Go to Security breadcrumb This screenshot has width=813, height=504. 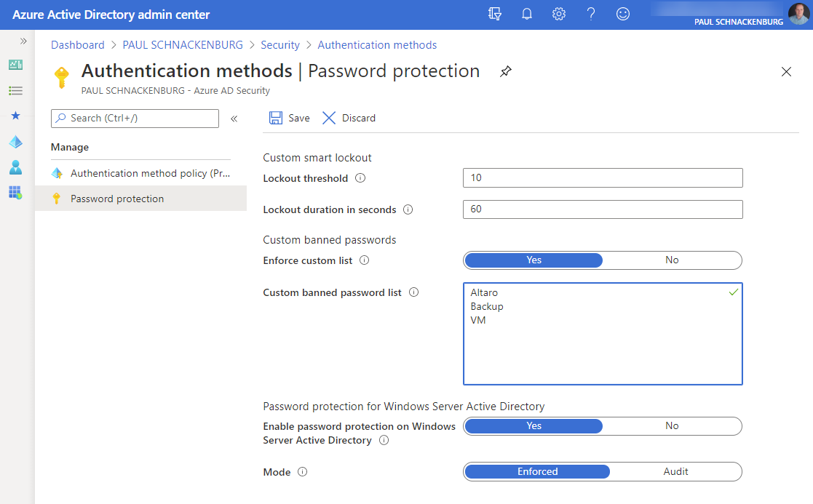click(x=280, y=45)
